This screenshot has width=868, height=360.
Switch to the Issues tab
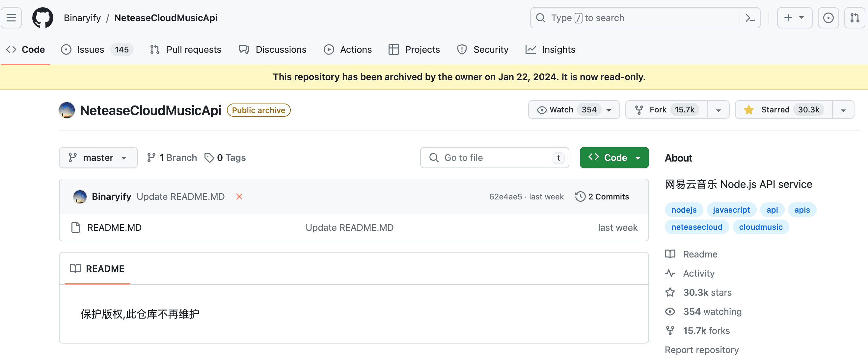tap(90, 49)
